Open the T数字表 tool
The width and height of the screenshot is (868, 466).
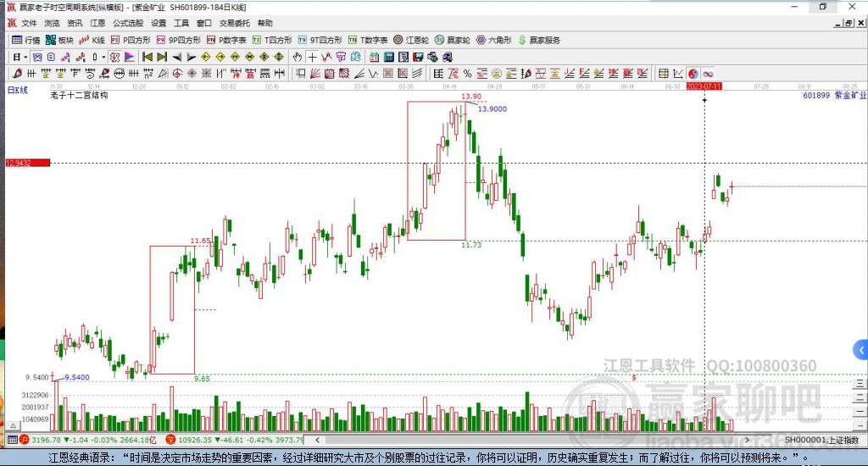(368, 40)
